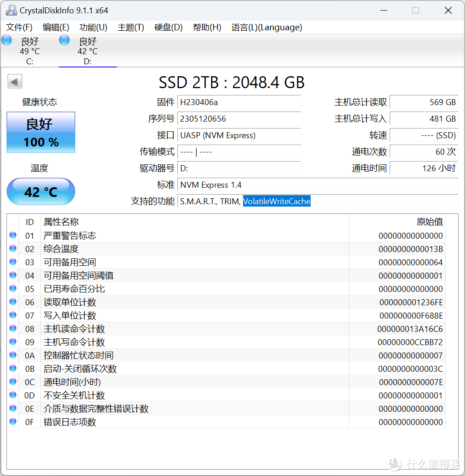Click the 接口 field UASP (NVM Express)
Viewport: 465px width, 476px height.
[239, 135]
